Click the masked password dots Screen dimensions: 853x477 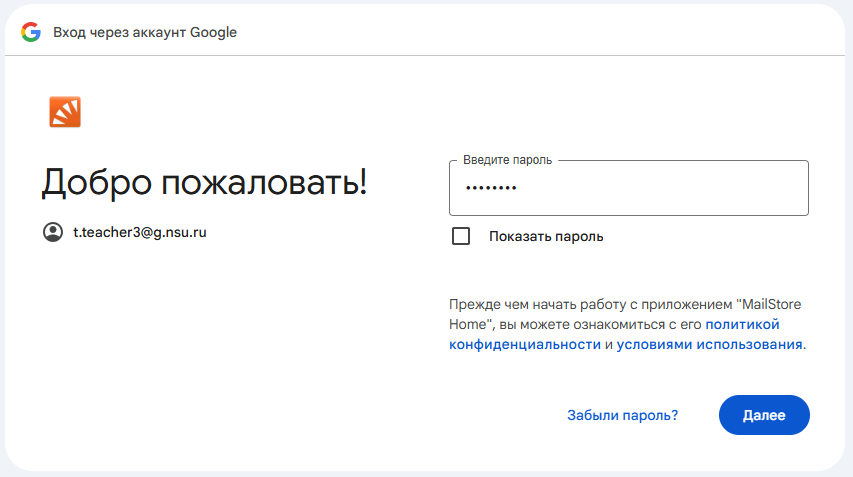(491, 188)
